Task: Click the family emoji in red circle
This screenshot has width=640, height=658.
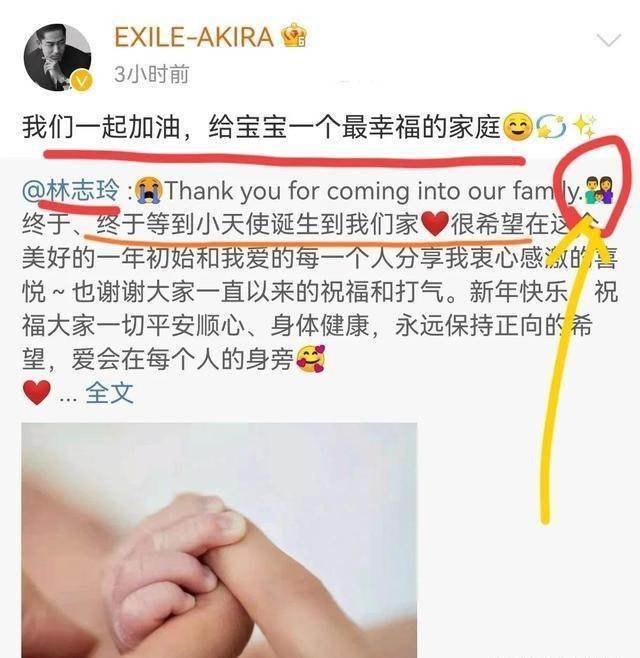Action: (x=599, y=190)
